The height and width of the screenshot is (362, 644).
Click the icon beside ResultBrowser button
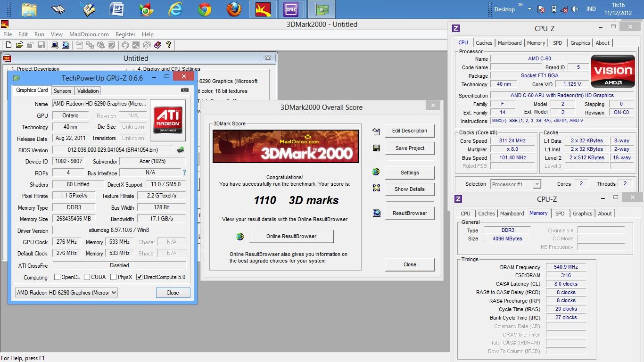tap(376, 213)
